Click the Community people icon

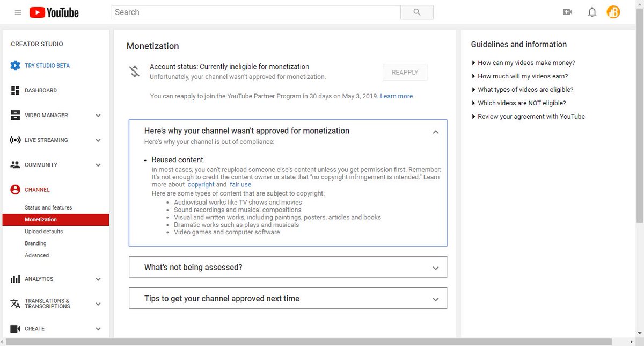pyautogui.click(x=16, y=165)
